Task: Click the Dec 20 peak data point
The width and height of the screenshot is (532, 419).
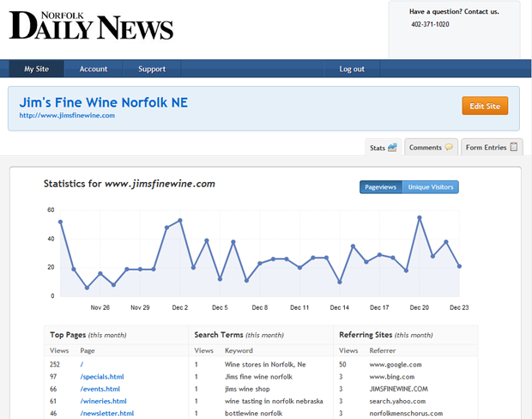Action: [420, 217]
